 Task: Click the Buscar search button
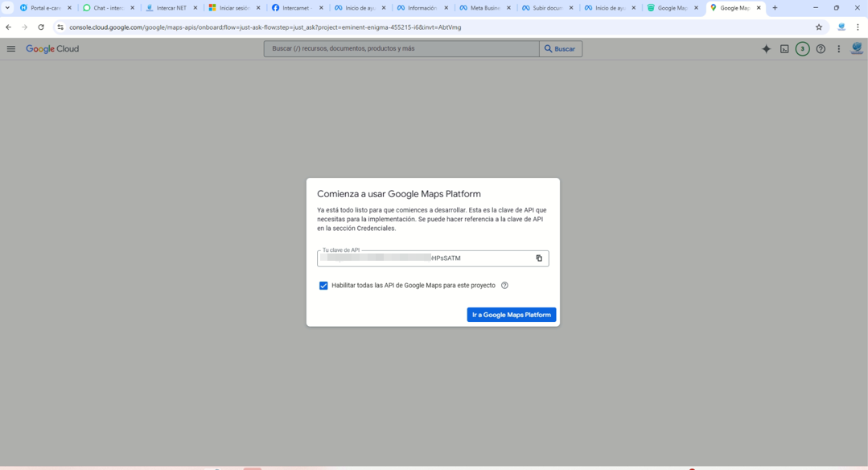560,49
